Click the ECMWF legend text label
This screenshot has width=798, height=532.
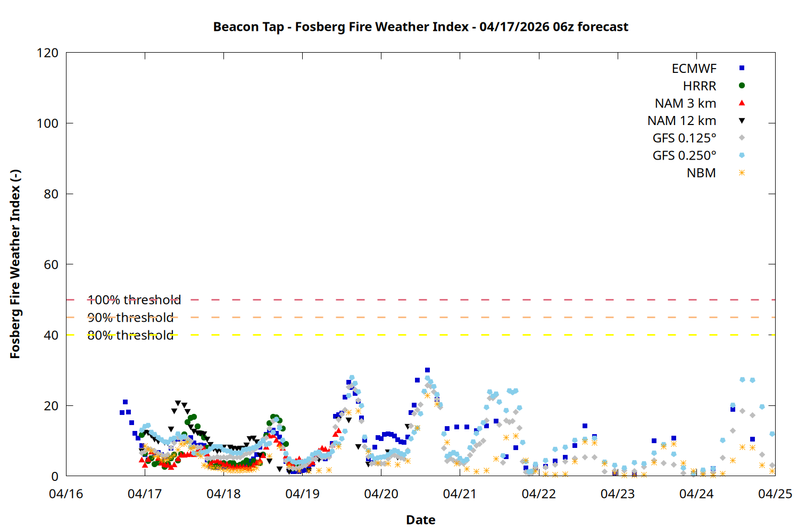(x=694, y=69)
